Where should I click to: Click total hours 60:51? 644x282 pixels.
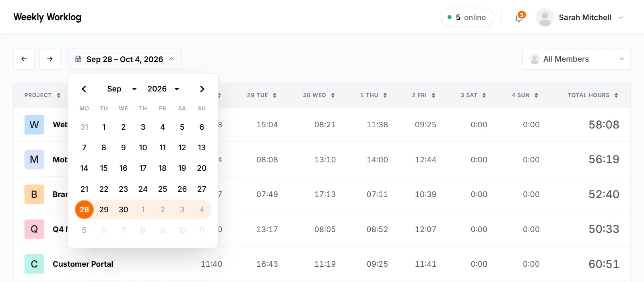(x=604, y=264)
